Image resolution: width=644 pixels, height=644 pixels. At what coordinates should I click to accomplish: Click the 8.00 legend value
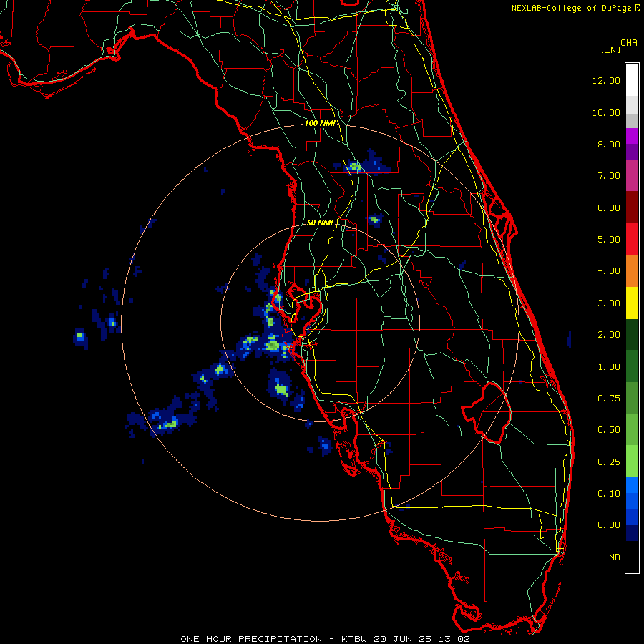click(x=609, y=144)
